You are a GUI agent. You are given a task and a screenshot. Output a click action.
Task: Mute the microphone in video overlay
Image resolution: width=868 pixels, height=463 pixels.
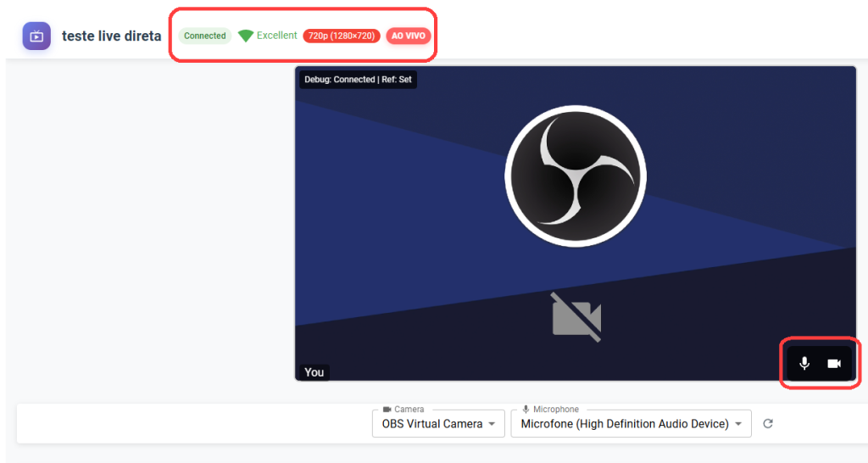[x=804, y=363]
